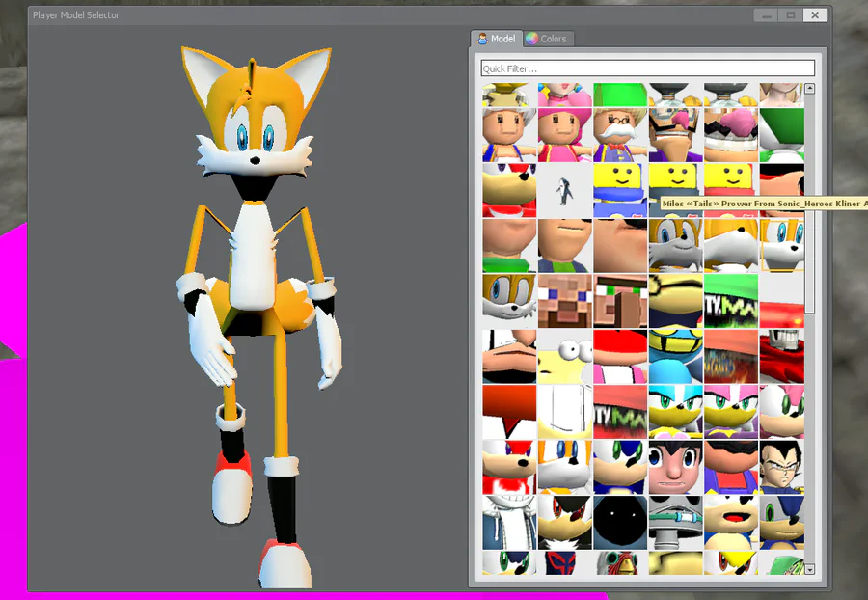Click the model list scroll-down arrow
The height and width of the screenshot is (600, 868).
[x=809, y=569]
